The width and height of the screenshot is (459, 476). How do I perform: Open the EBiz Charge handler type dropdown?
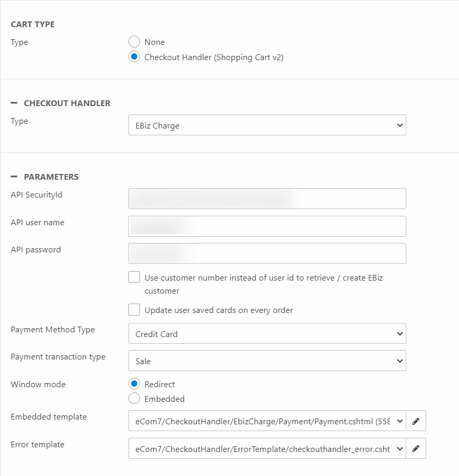pos(267,125)
